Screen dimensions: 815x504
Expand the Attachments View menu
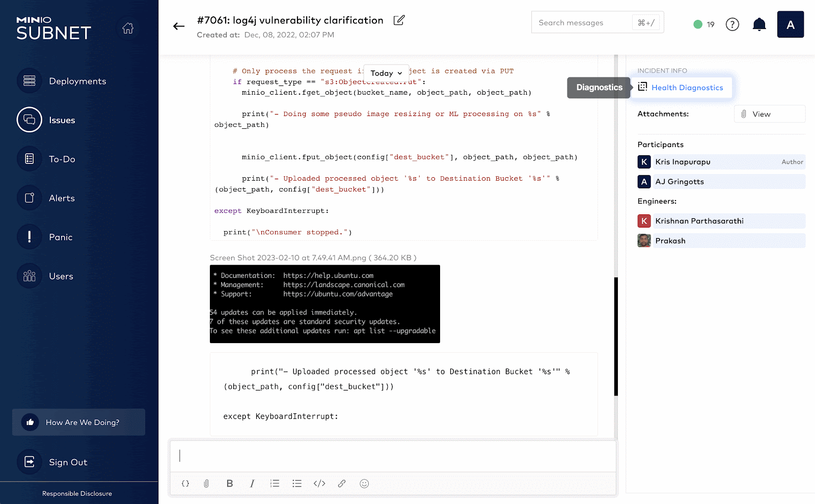(769, 114)
